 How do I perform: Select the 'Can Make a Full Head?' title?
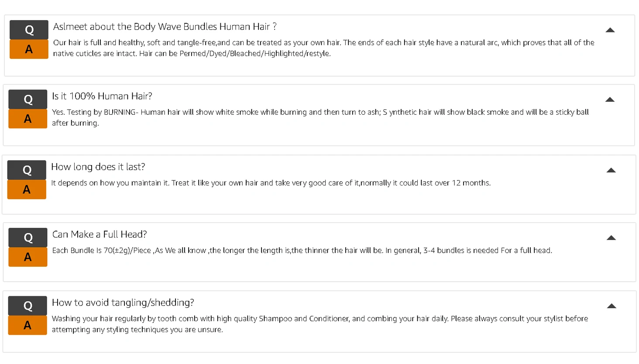pos(100,234)
